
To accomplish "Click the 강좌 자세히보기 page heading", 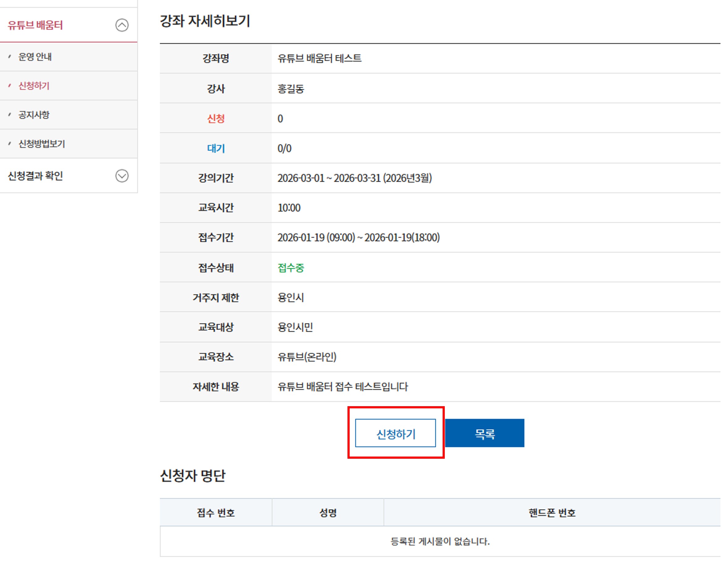I will 205,21.
